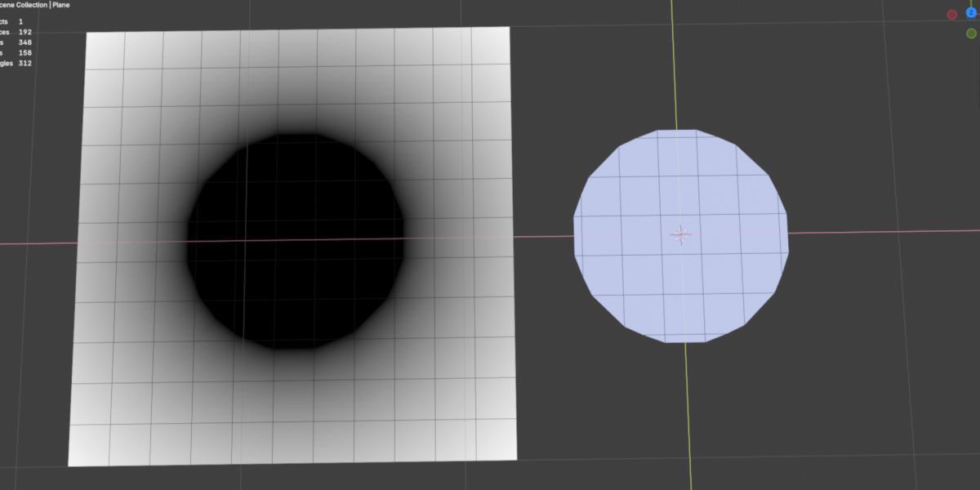Screen dimensions: 980x490
Task: Click the triangles count value 312
Action: [x=24, y=63]
